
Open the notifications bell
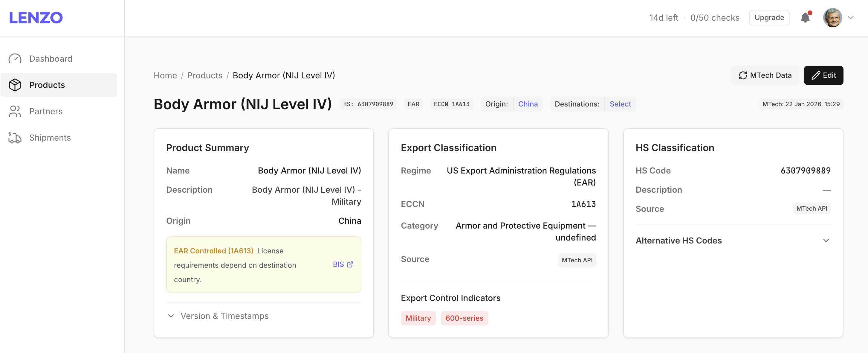pos(805,18)
